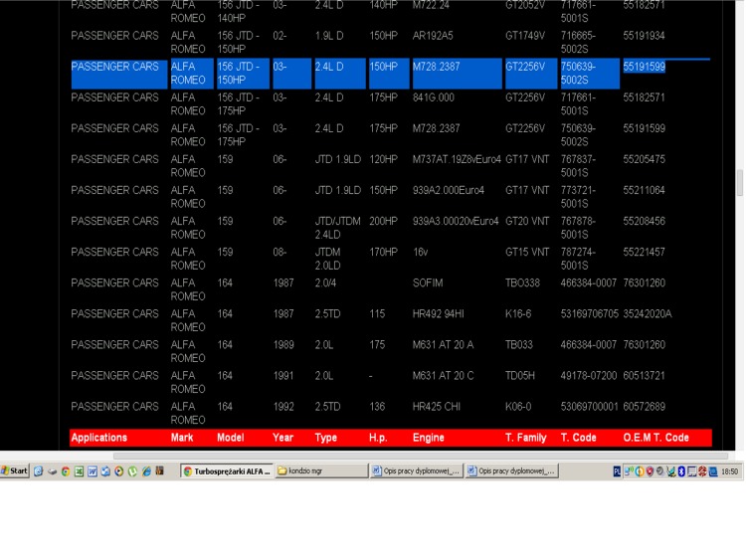Select OEM code 35242020A
Image resolution: width=746 pixels, height=560 pixels.
(648, 314)
